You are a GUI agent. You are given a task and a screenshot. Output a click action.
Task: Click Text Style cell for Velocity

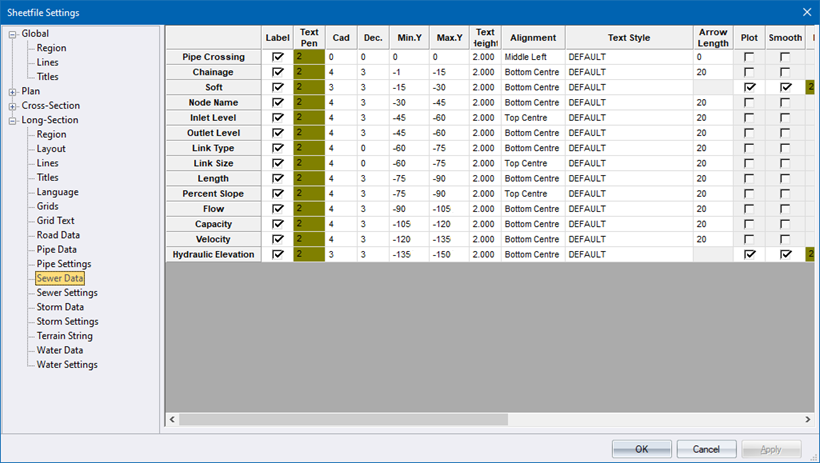pos(628,240)
